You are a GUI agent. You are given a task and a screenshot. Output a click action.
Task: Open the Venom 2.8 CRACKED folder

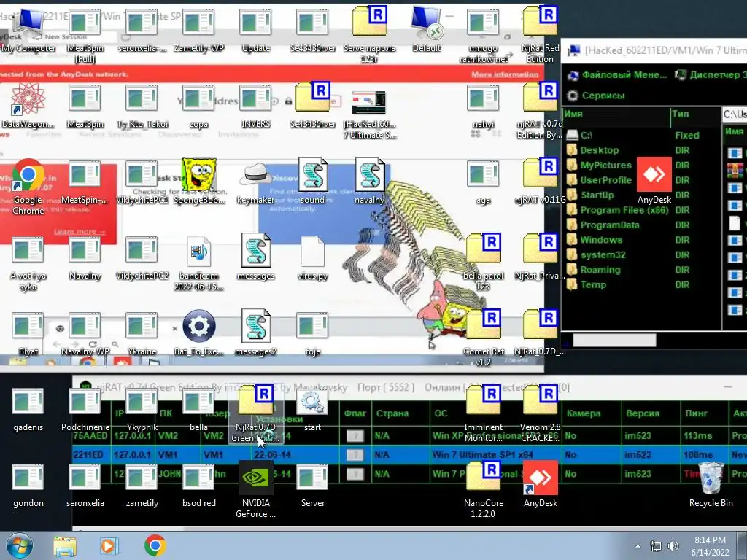(540, 413)
